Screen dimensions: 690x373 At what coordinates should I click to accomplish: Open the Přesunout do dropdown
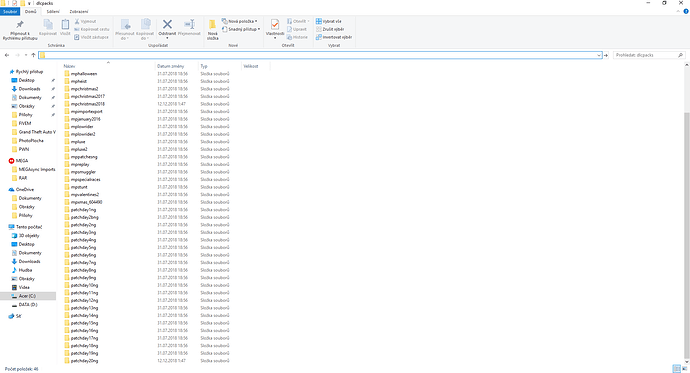[x=125, y=35]
